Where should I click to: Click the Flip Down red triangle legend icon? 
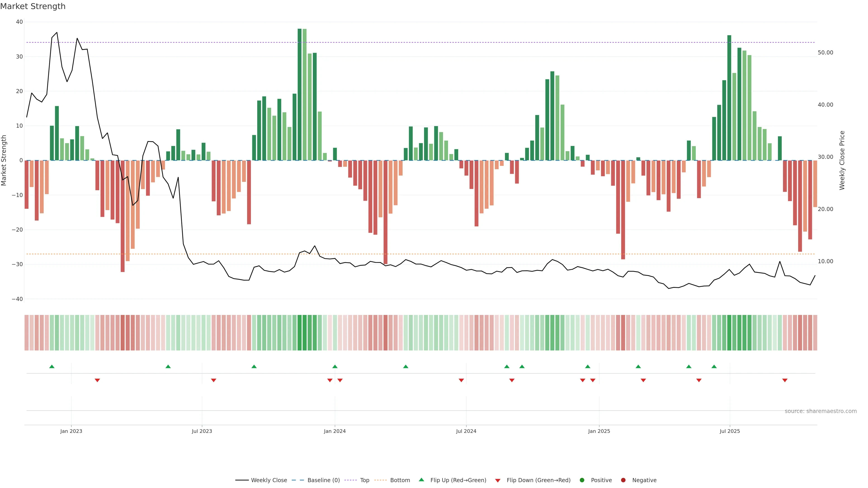tap(498, 480)
